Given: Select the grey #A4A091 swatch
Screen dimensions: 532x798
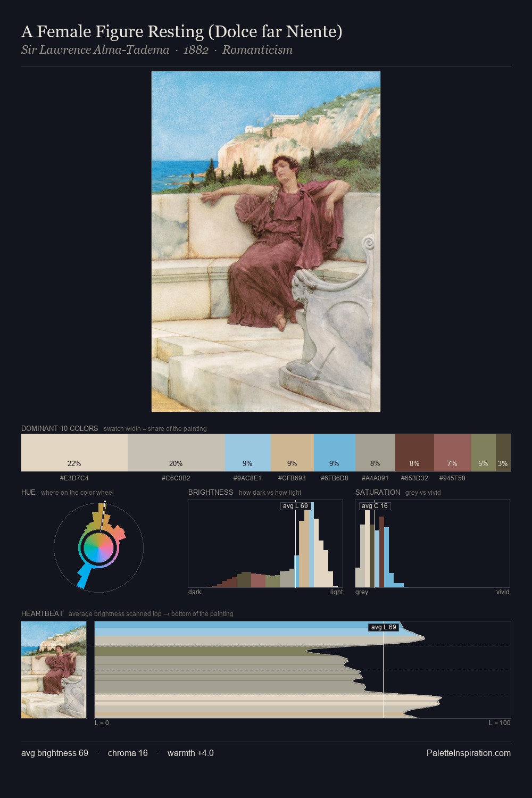Looking at the screenshot, I should (375, 453).
